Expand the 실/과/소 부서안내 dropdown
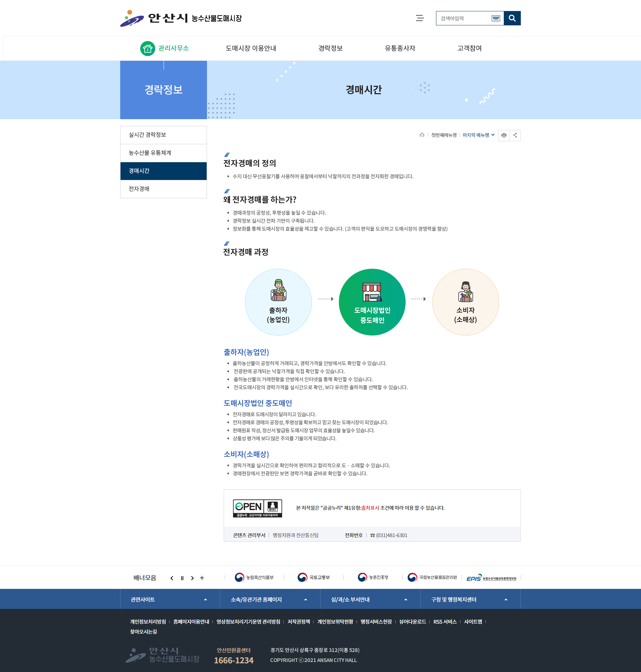Viewport: 641px width, 672px height. [370, 600]
